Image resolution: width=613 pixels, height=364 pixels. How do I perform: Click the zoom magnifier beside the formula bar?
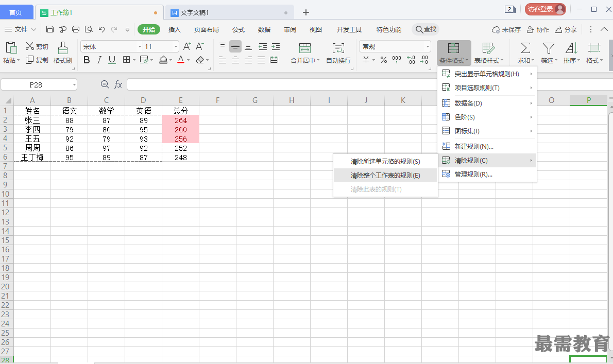click(105, 84)
